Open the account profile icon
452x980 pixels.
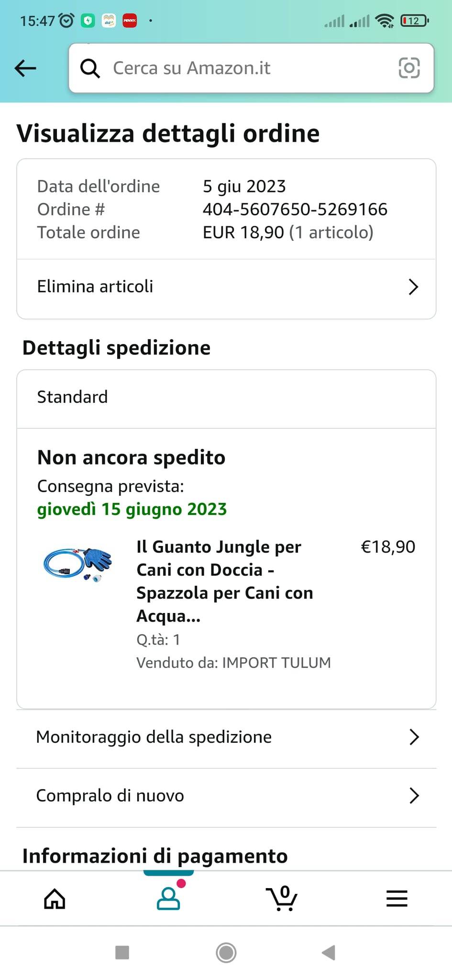[x=168, y=898]
